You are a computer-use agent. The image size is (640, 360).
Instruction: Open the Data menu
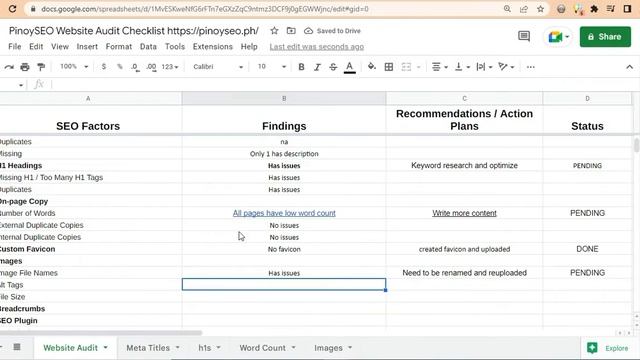tap(148, 47)
